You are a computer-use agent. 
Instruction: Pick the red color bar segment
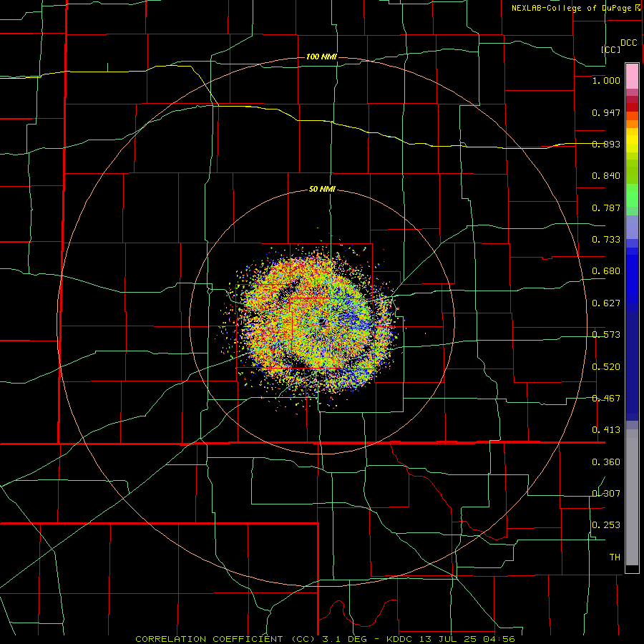(x=632, y=107)
